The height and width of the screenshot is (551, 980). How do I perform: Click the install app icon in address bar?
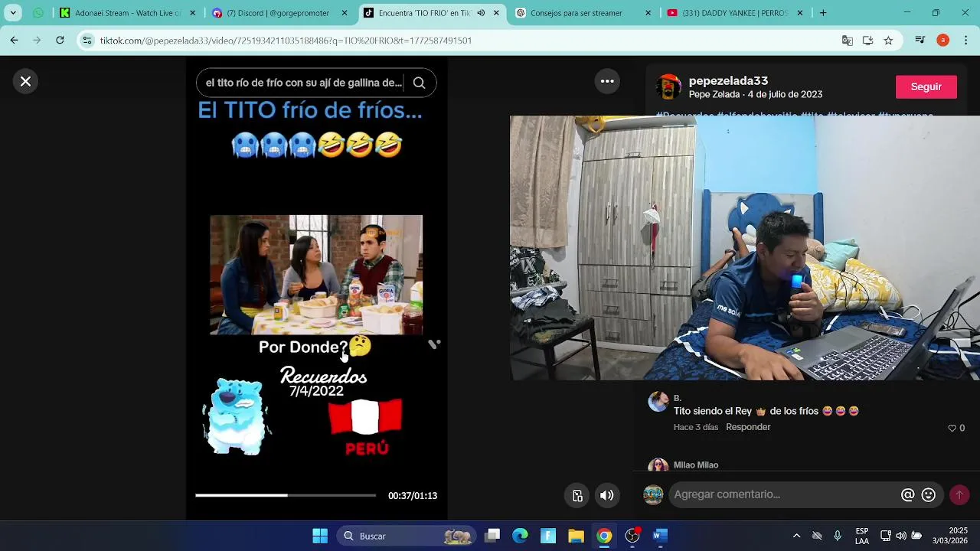tap(867, 41)
